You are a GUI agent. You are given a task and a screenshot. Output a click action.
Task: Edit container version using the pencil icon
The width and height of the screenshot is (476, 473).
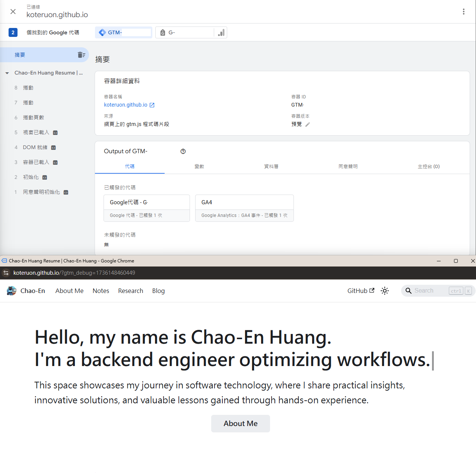pos(308,124)
